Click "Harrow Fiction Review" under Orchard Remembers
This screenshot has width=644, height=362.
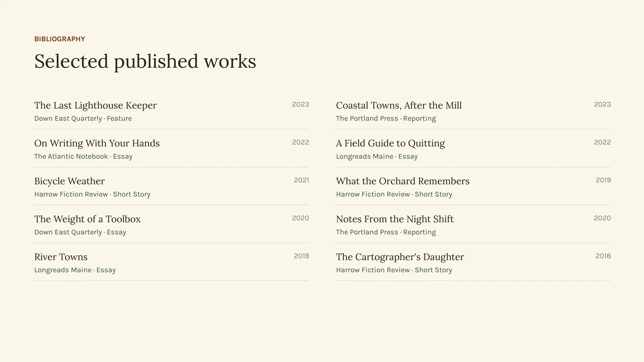click(x=373, y=194)
